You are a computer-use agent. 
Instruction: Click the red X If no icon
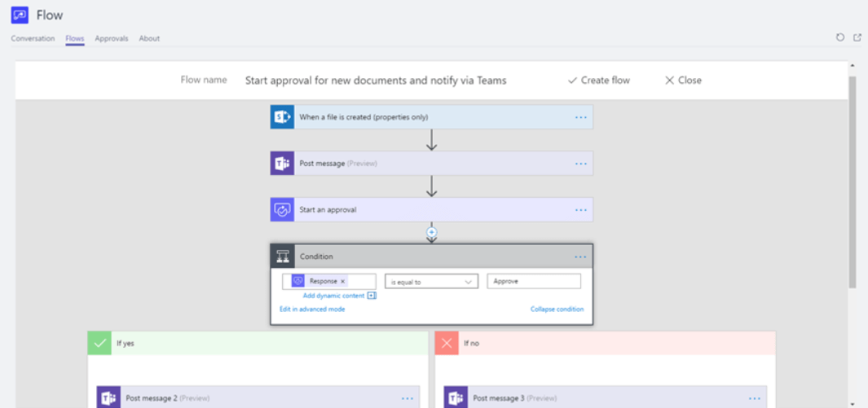pyautogui.click(x=447, y=344)
